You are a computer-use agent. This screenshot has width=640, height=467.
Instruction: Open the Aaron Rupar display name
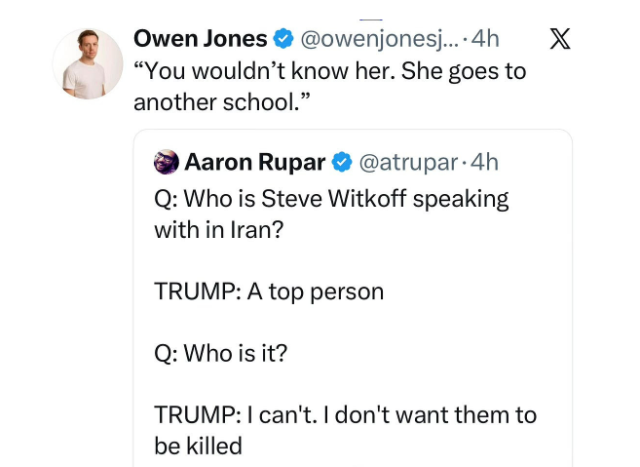(256, 162)
